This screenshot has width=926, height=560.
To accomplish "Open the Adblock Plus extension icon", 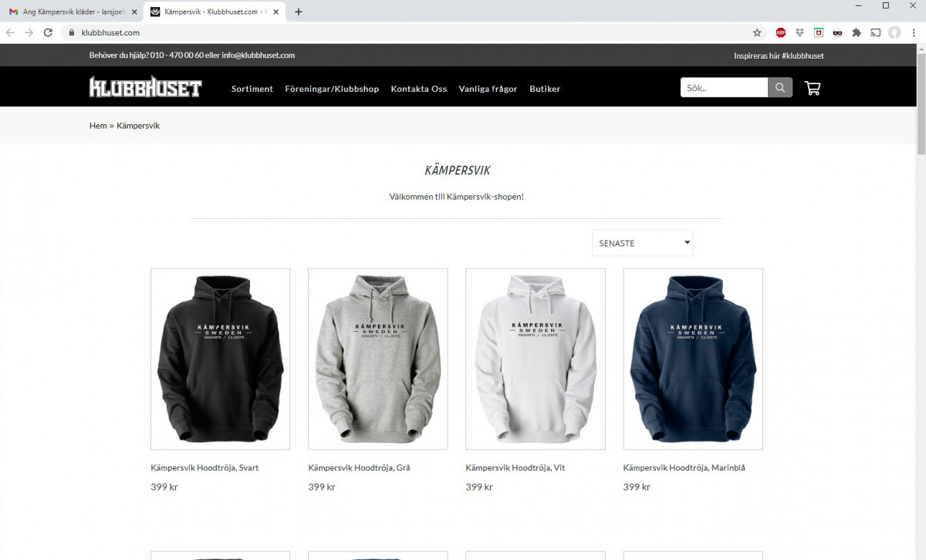I will coord(781,32).
